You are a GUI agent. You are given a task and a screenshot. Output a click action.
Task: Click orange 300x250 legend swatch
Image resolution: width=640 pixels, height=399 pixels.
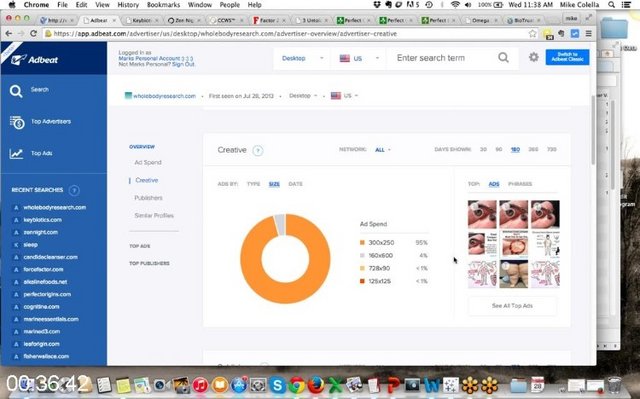[x=362, y=243]
